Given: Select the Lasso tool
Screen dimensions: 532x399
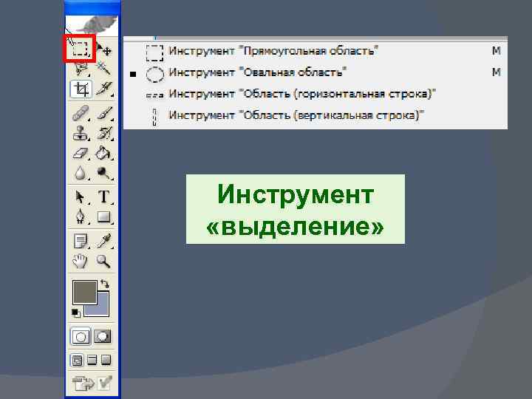Looking at the screenshot, I should [81, 69].
